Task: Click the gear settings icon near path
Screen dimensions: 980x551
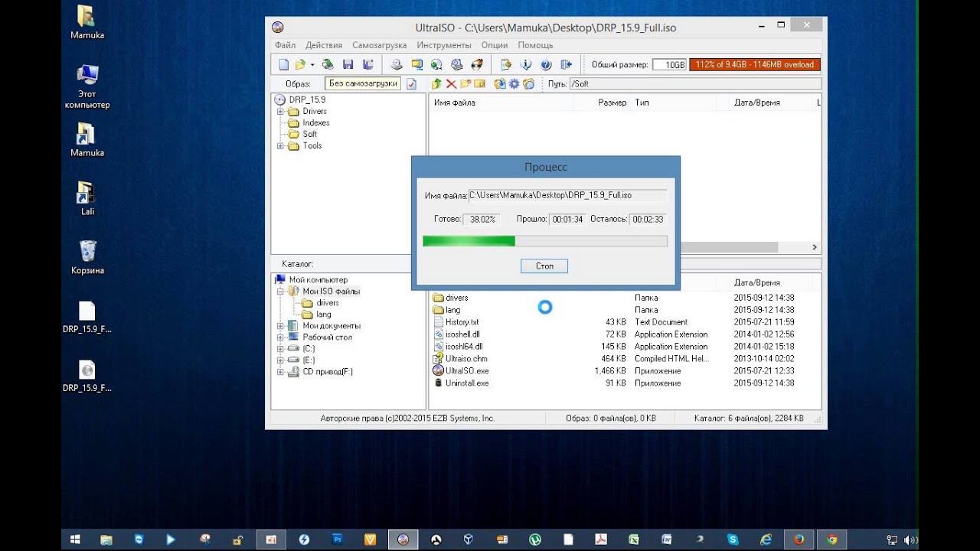Action: pos(514,83)
